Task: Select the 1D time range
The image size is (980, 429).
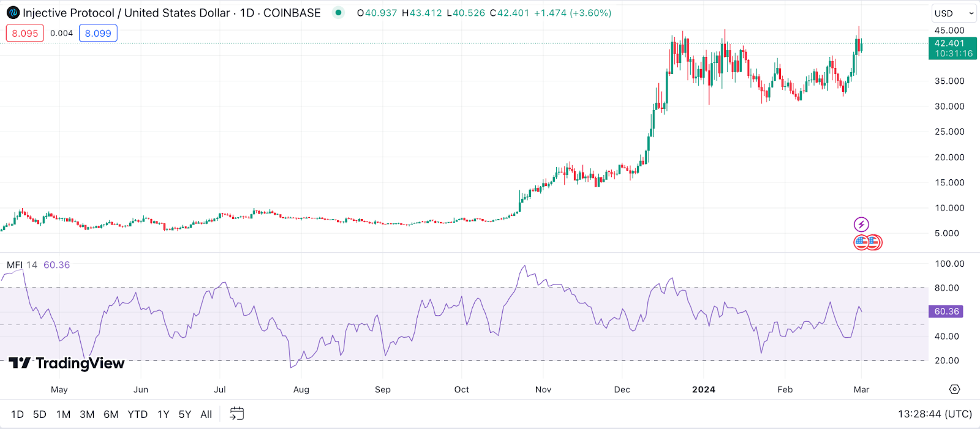Action: [x=18, y=414]
